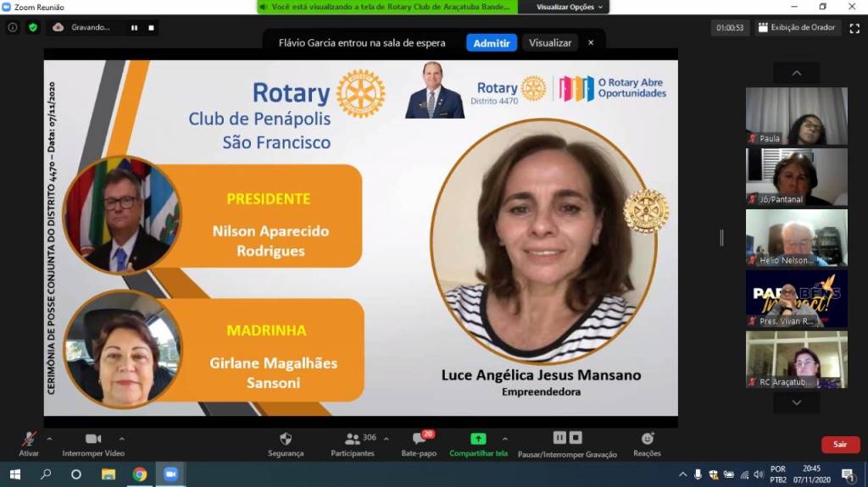Select Paula's video thumbnail
This screenshot has width=868, height=487.
(796, 116)
